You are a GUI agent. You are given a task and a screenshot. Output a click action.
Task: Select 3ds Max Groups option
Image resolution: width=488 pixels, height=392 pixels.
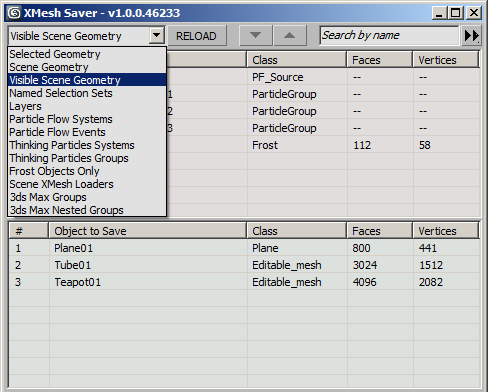(x=87, y=197)
